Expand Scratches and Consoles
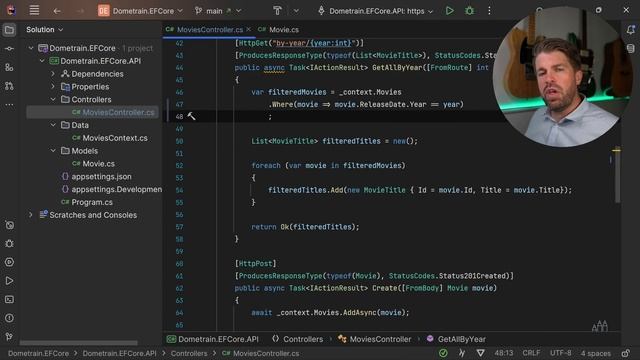 31,215
